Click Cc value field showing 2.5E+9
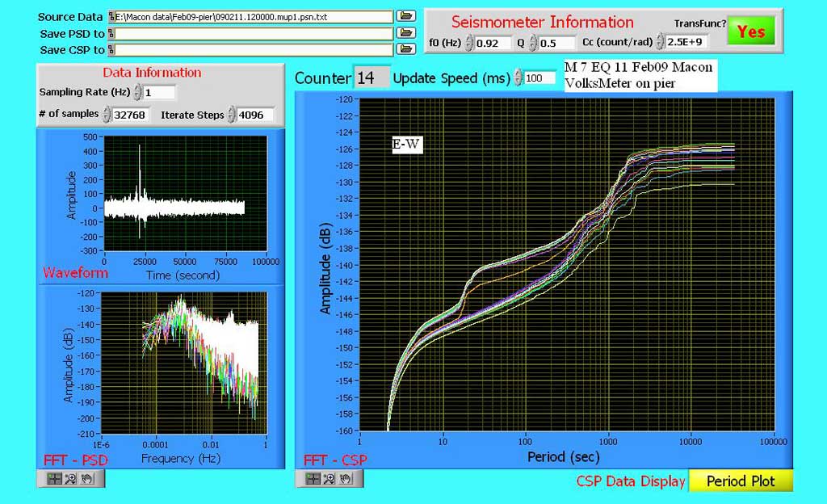Viewport: 827px width, 504px height. (x=686, y=42)
